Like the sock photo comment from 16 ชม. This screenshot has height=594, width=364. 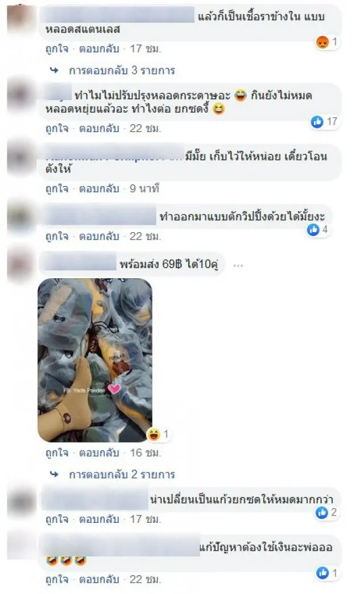57,453
